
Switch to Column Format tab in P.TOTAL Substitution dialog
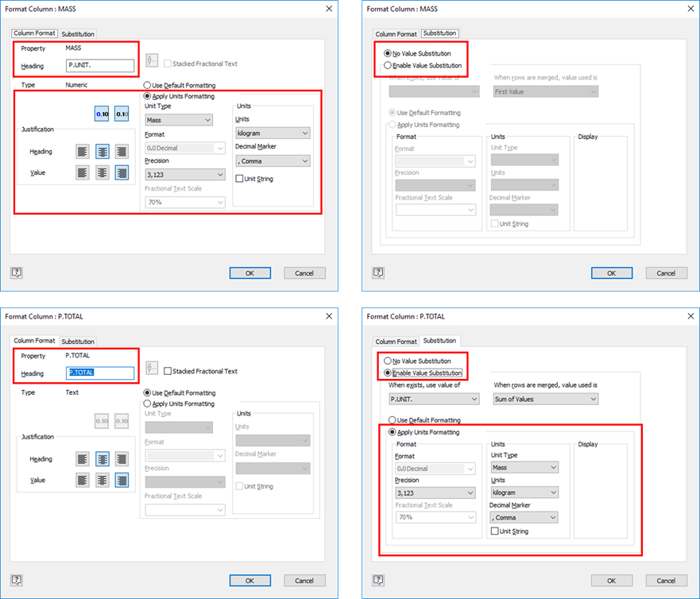(396, 342)
